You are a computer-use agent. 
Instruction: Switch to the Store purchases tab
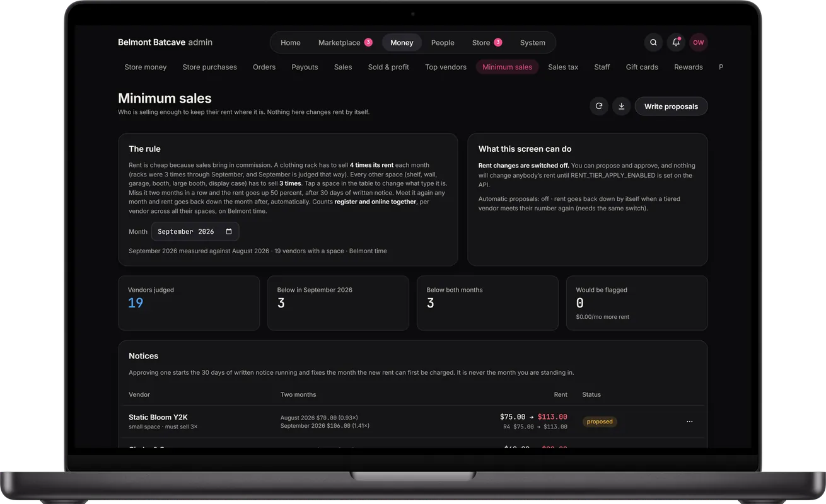pyautogui.click(x=210, y=67)
